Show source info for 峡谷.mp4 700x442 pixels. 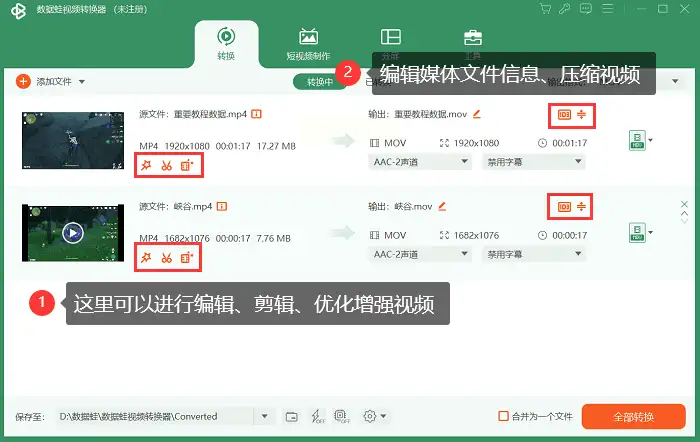(x=221, y=206)
